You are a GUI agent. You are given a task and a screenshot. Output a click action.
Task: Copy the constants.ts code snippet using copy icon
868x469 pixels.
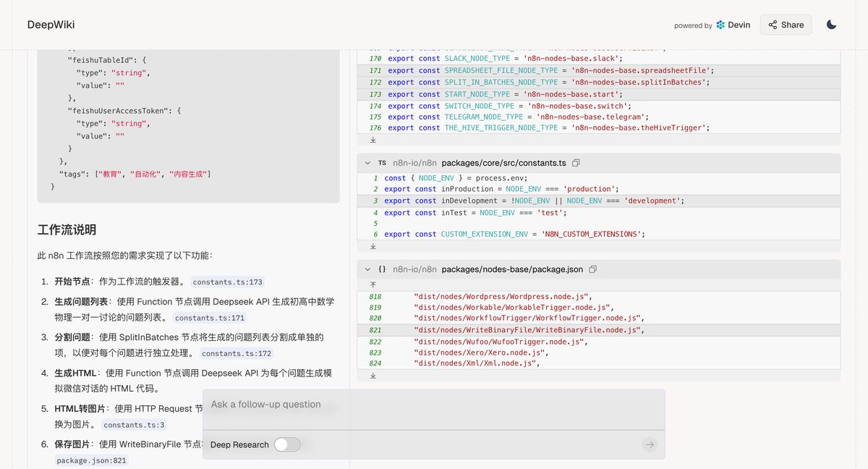[x=575, y=163]
